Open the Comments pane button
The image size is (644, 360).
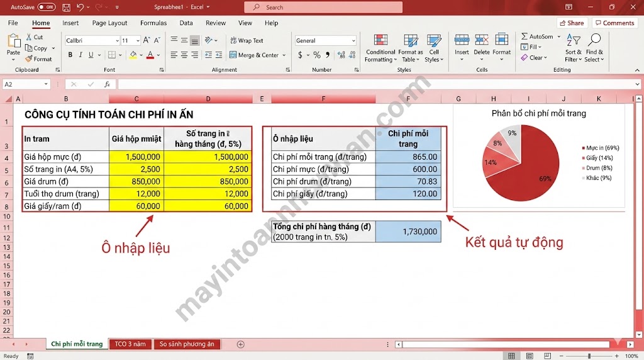point(614,23)
